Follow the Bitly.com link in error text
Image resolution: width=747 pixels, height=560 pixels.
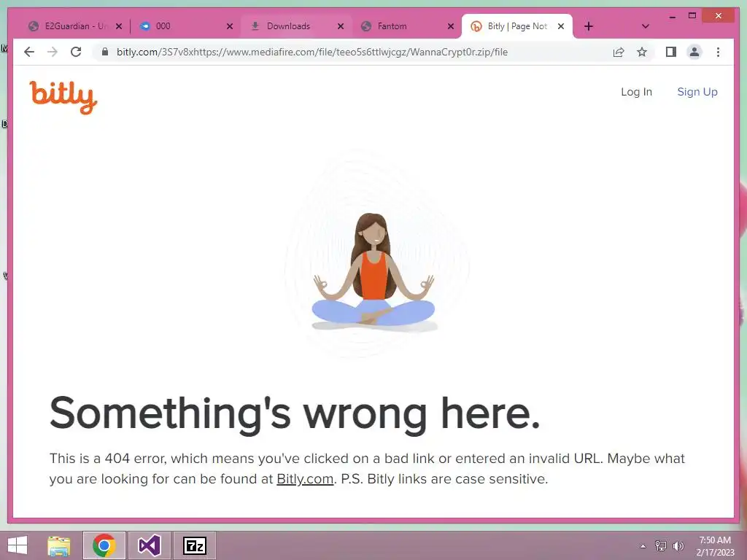pos(305,478)
